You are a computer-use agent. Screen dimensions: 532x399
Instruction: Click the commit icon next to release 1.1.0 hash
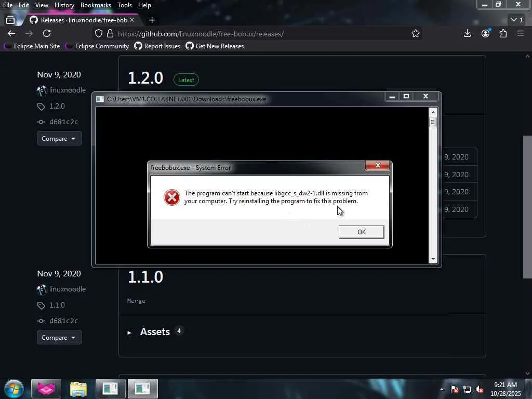41,321
